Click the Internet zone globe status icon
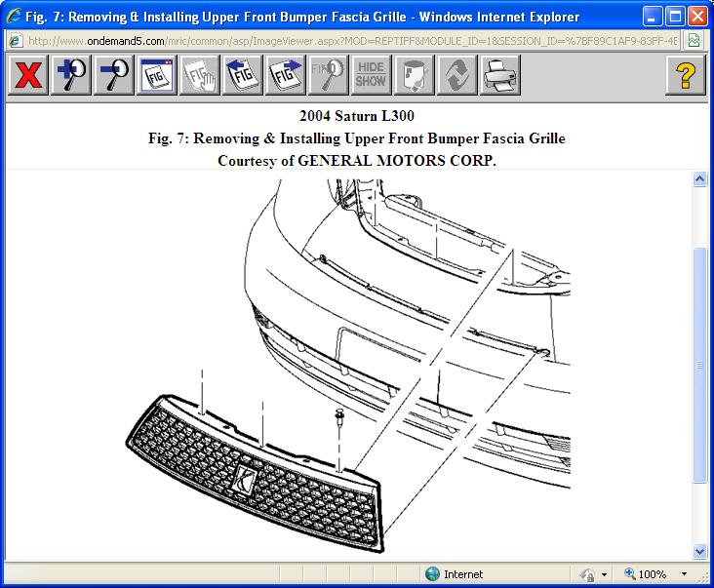 [432, 574]
